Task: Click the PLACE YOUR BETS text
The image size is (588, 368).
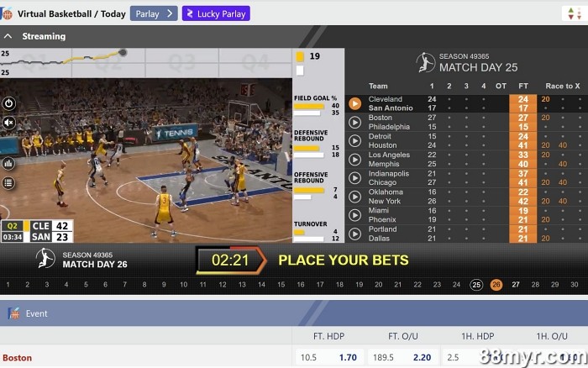Action: click(344, 260)
